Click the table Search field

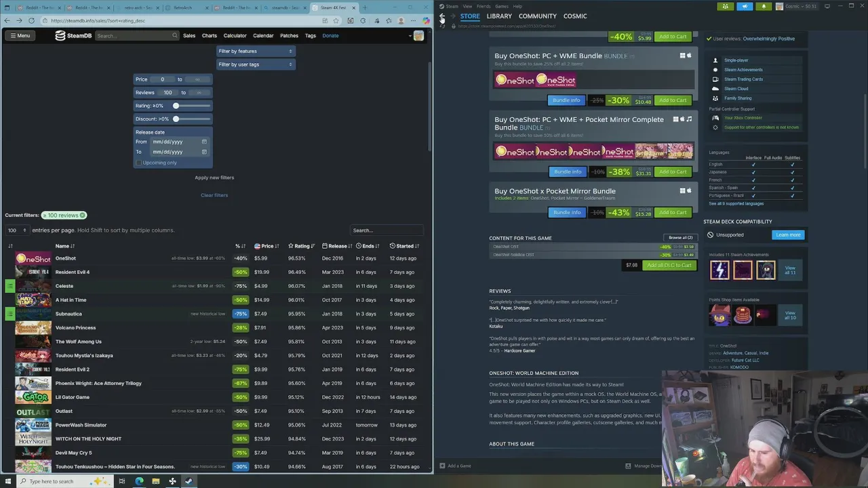tap(387, 230)
